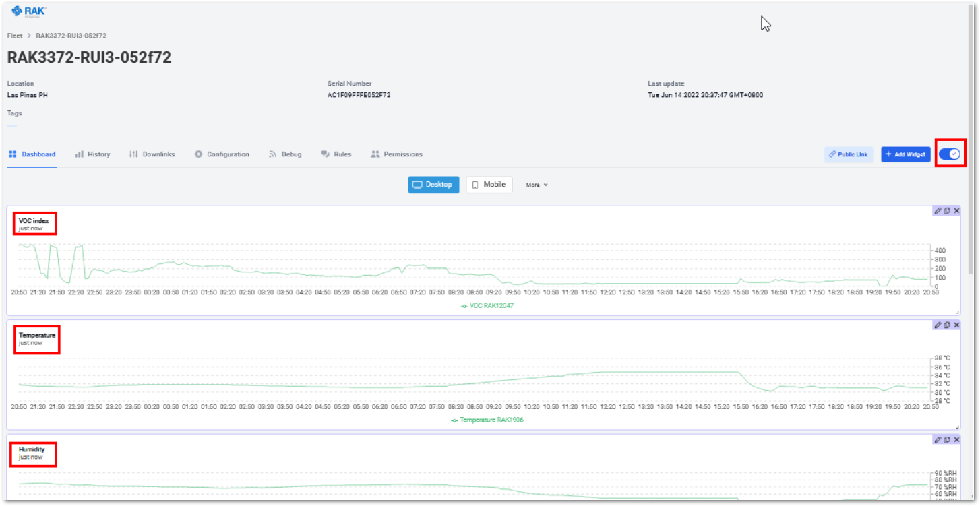Copy the Humidity widget
This screenshot has width=980, height=506.
pos(947,440)
